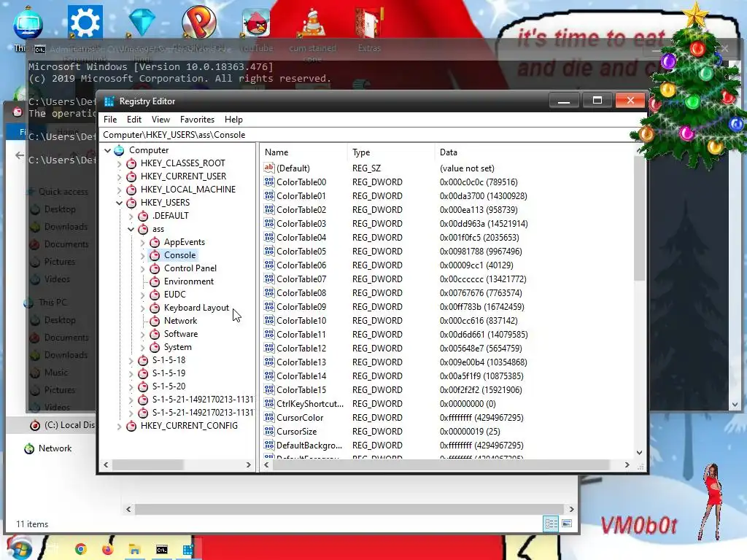Select the Console key icon
Image resolution: width=747 pixels, height=560 pixels.
[155, 255]
